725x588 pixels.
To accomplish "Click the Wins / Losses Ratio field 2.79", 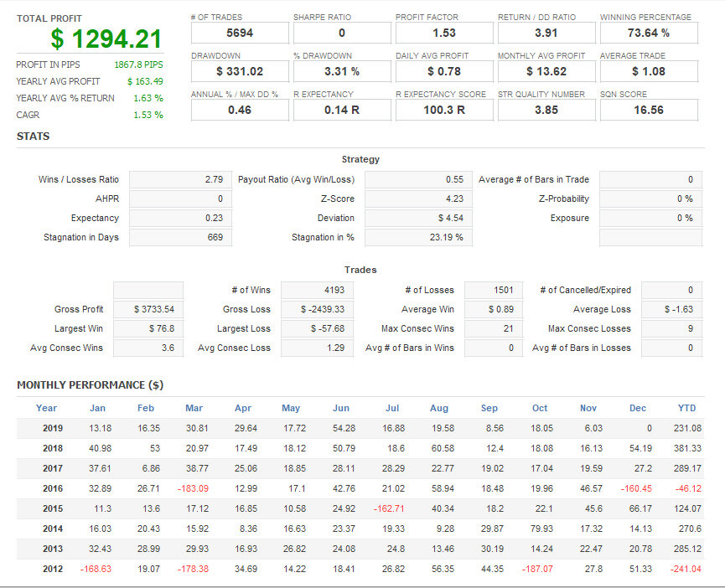I will [180, 180].
